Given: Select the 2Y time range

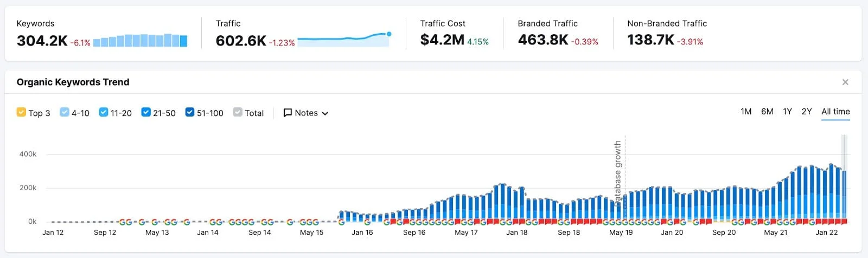Looking at the screenshot, I should [807, 112].
